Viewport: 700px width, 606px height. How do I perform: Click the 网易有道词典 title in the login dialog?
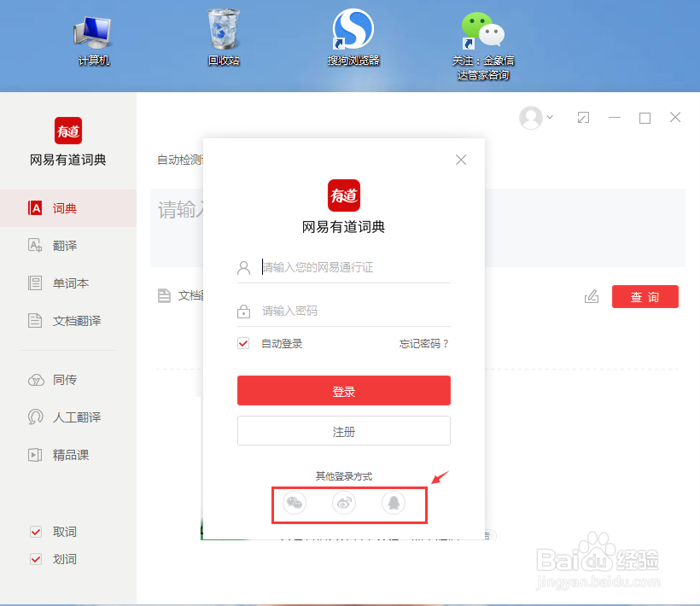point(344,227)
